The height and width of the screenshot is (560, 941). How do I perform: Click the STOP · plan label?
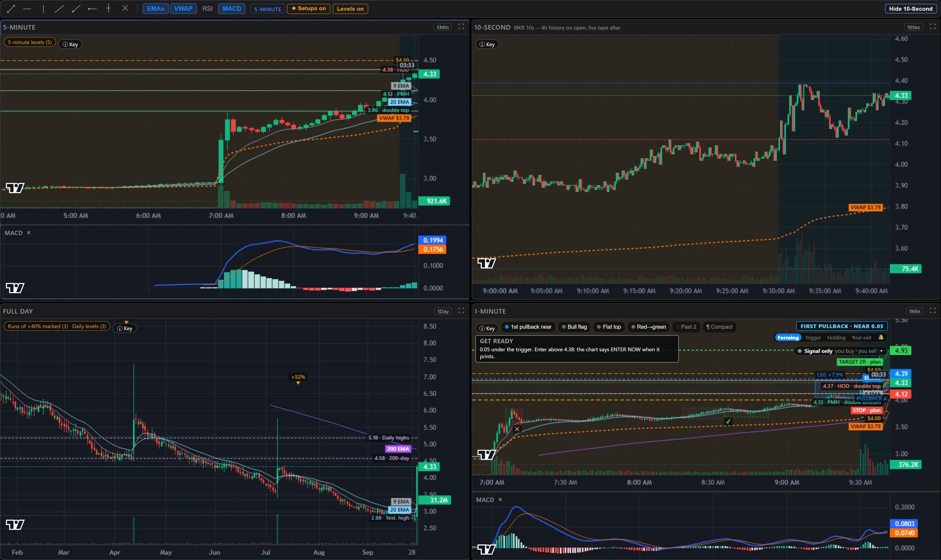click(867, 410)
